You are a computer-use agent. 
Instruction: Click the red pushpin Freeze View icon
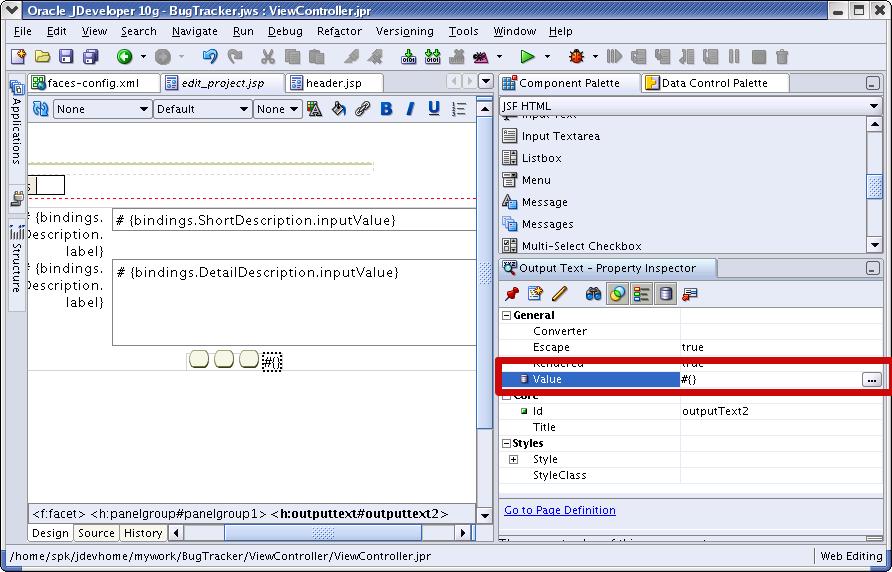pos(511,294)
